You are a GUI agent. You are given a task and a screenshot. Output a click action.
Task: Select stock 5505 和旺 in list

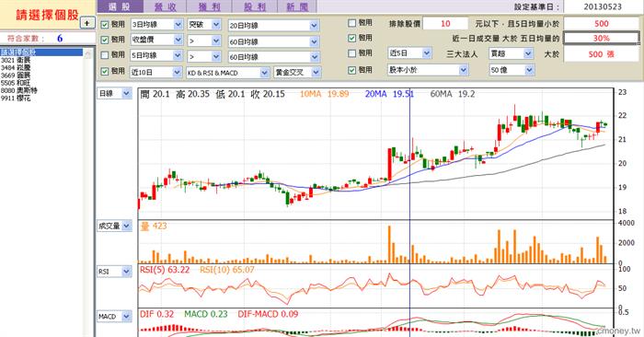coord(16,83)
